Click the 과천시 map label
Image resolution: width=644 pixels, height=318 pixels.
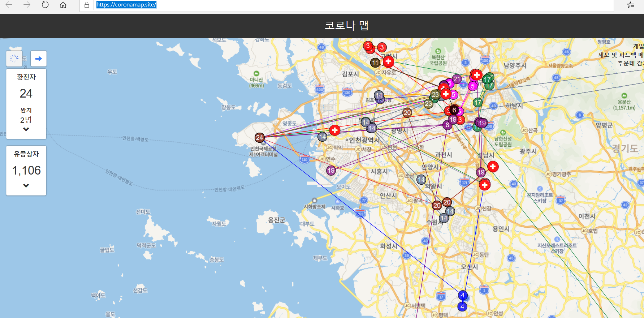[x=444, y=154]
